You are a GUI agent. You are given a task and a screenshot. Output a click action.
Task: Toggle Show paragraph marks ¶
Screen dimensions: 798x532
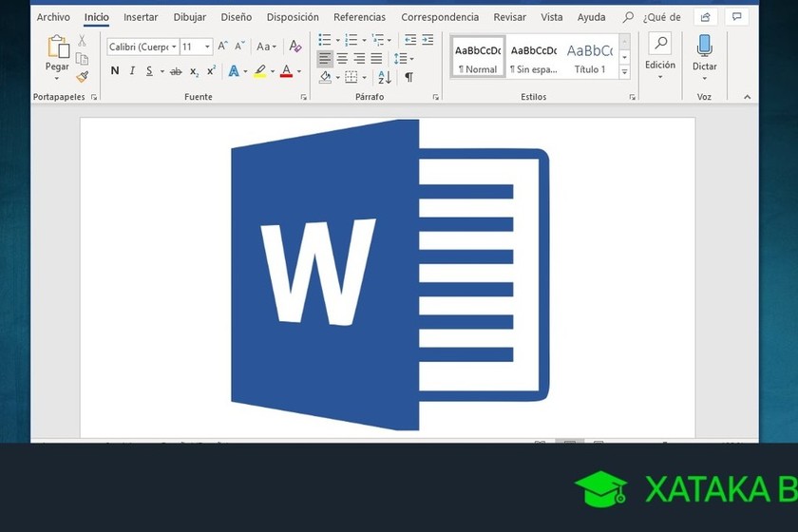(x=408, y=77)
